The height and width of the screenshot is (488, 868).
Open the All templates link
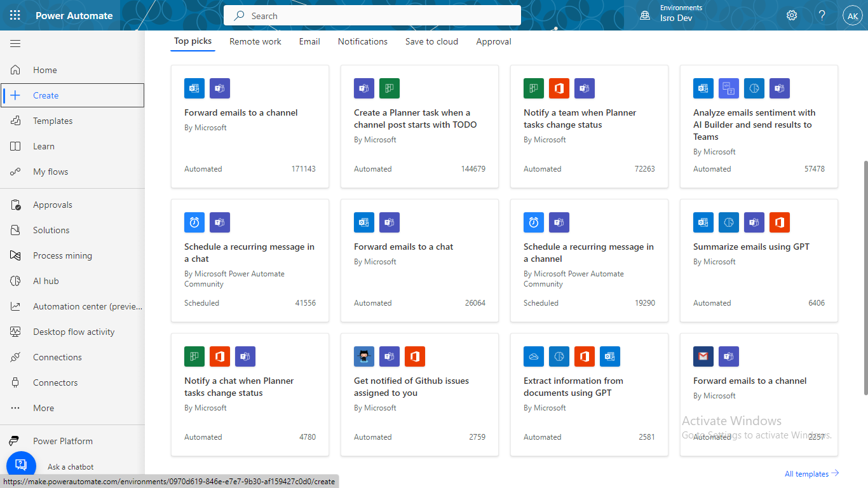pos(811,473)
